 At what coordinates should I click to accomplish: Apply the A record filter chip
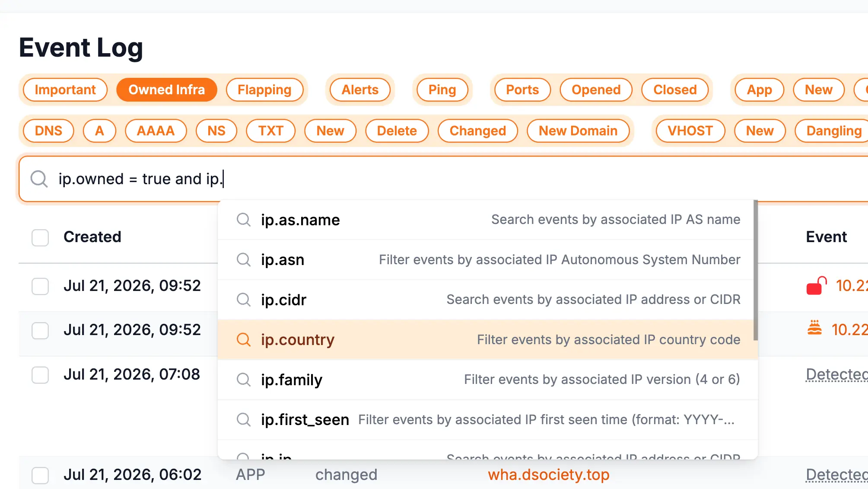point(99,131)
